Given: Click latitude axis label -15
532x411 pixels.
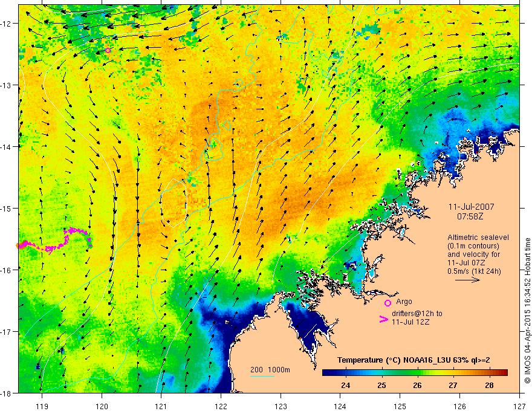Looking at the screenshot, I should [6, 208].
